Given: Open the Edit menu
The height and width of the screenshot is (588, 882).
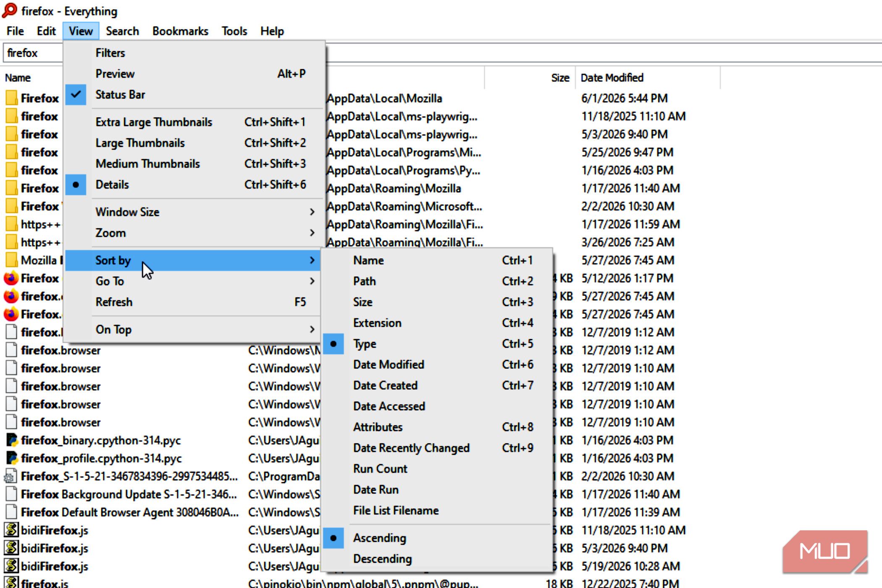Looking at the screenshot, I should tap(46, 31).
